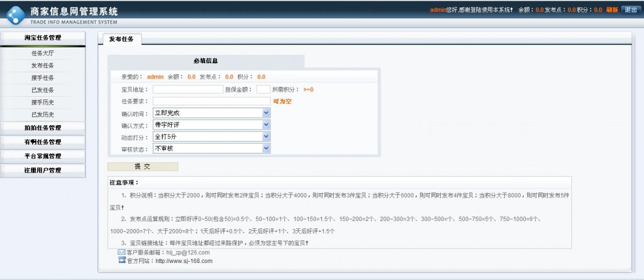Open the 审核状态 dropdown showing 不审核
Image resolution: width=644 pixels, height=280 pixels.
[x=211, y=148]
